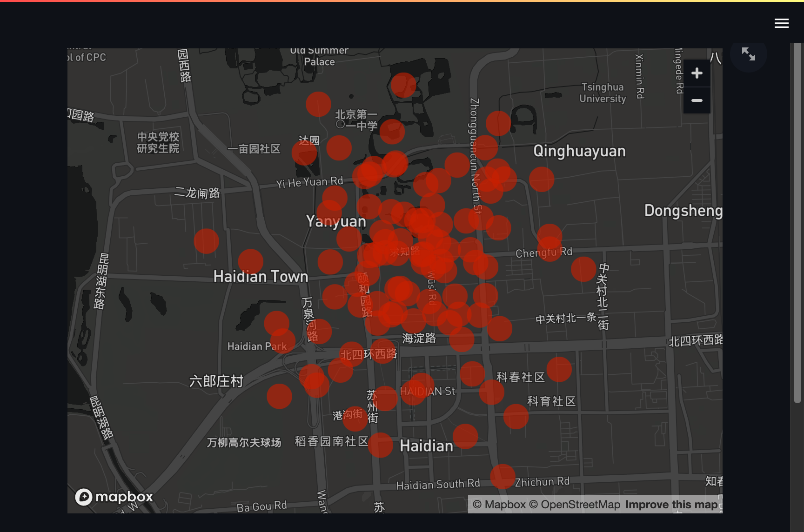The width and height of the screenshot is (804, 532).
Task: Click the HAIDIAN St label
Action: point(427,392)
